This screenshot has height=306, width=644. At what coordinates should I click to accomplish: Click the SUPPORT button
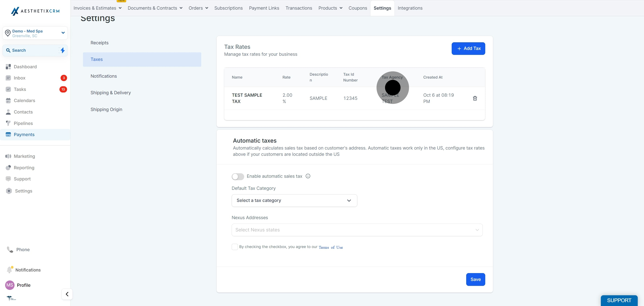pos(619,300)
